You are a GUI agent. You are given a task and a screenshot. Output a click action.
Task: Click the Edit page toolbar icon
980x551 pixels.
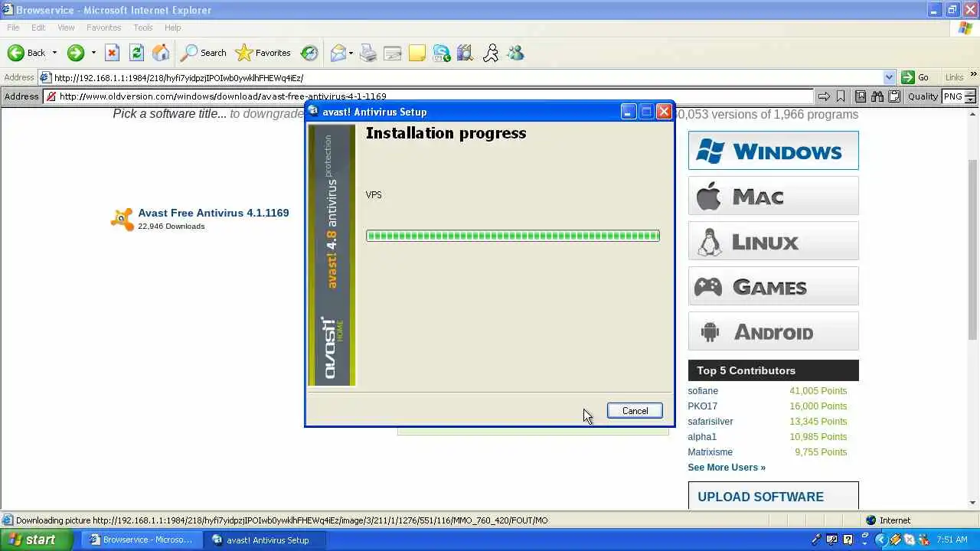click(393, 53)
